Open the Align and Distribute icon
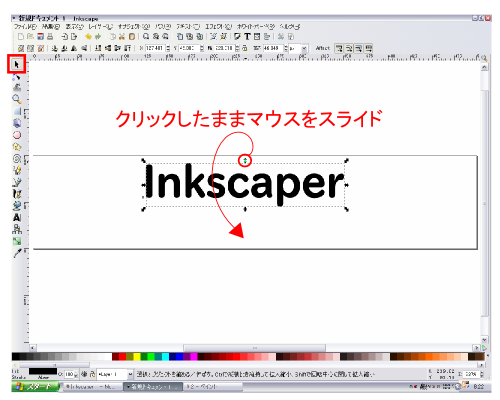Screen dimensions: 500x400 point(267,37)
